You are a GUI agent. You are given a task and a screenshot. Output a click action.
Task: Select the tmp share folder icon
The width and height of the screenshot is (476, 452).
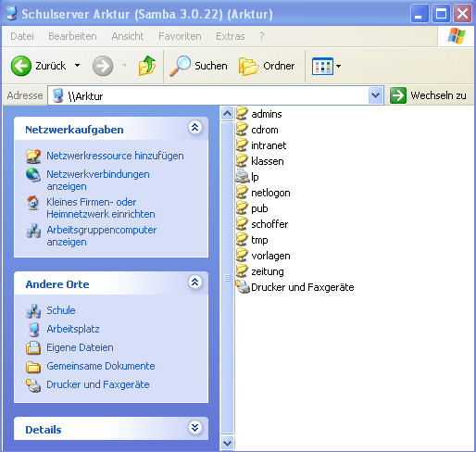242,239
